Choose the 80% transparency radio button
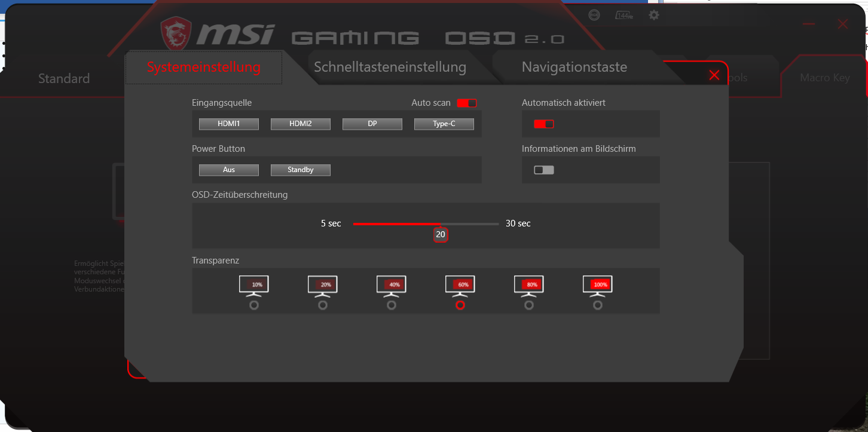 click(528, 305)
